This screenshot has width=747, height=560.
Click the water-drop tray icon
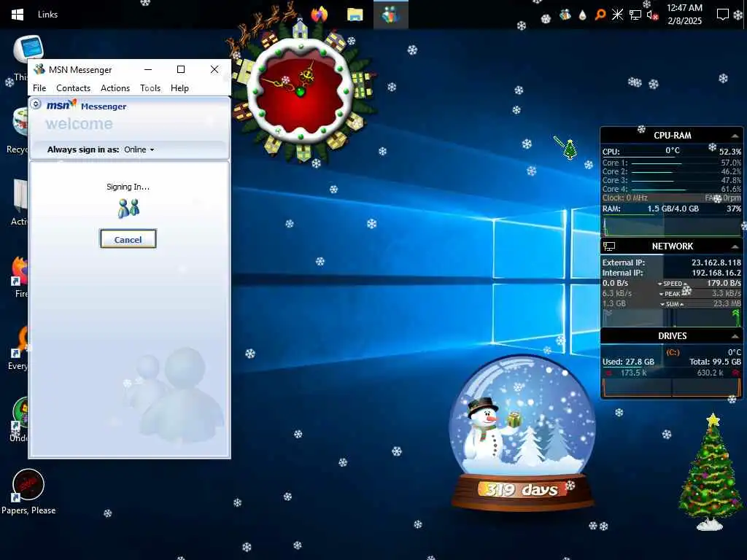[x=583, y=15]
